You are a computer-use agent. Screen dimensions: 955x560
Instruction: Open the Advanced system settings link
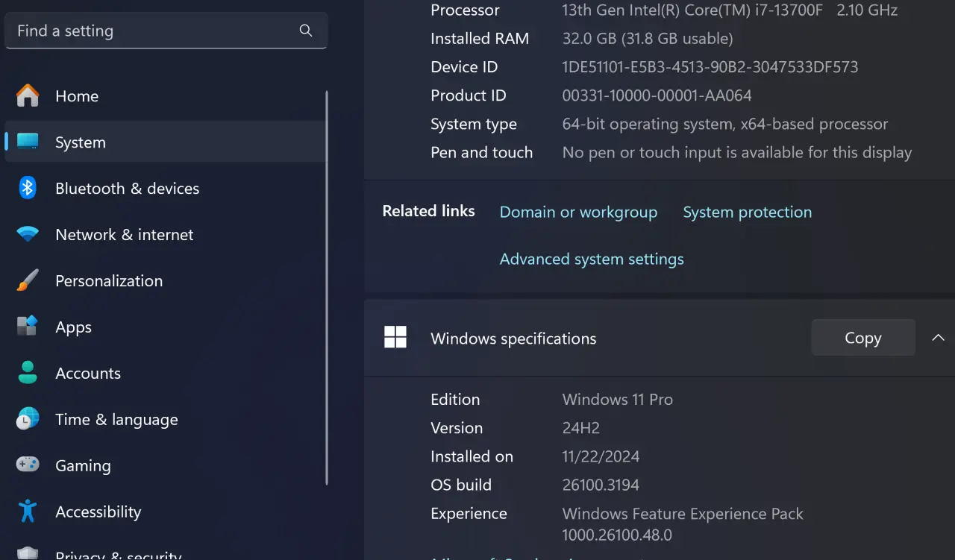[x=592, y=259]
